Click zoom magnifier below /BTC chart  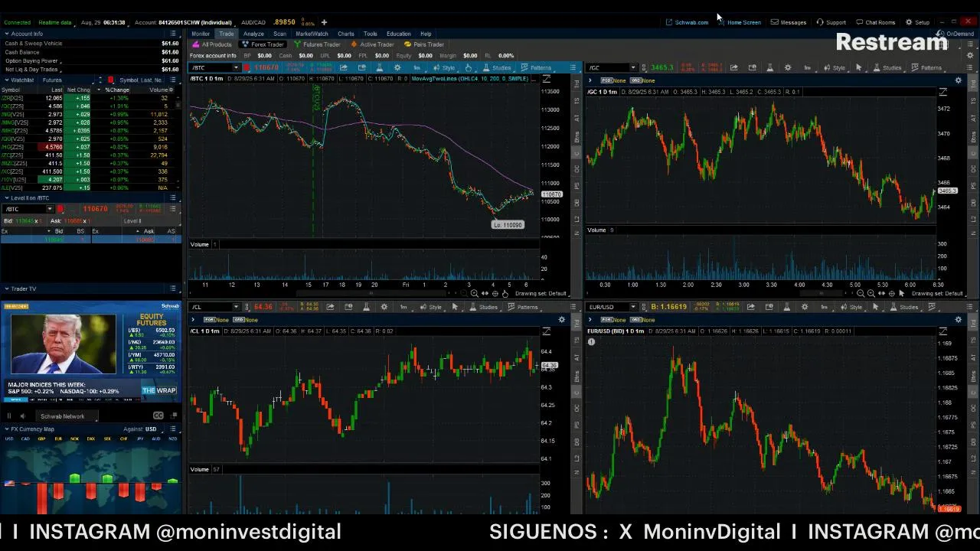(x=474, y=293)
